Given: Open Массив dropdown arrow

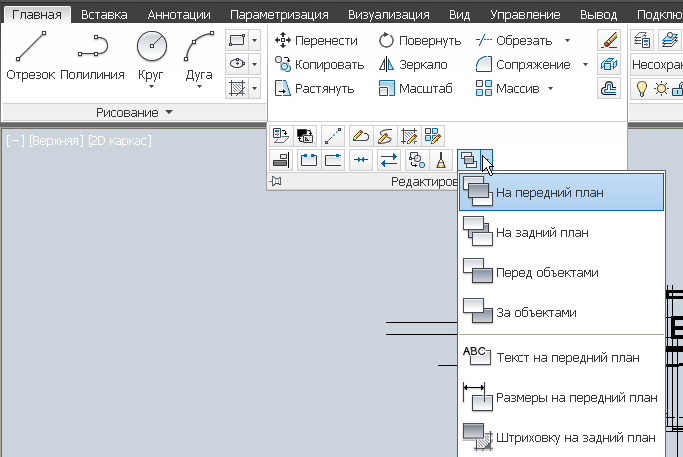Looking at the screenshot, I should pyautogui.click(x=550, y=88).
